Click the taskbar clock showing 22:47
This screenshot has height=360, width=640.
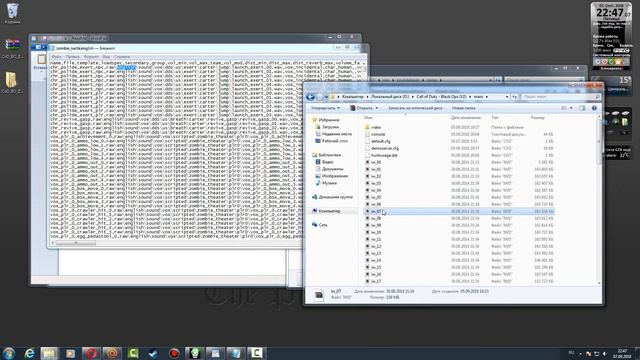pos(622,353)
